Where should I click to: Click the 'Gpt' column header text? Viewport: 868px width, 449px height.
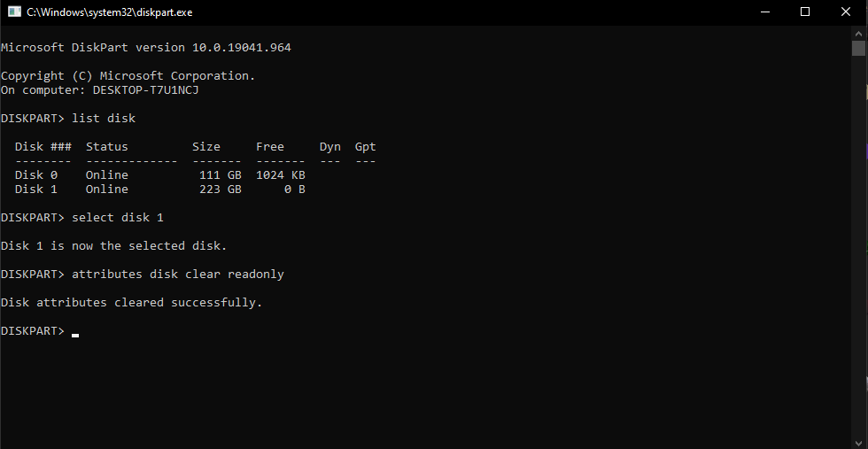[365, 147]
